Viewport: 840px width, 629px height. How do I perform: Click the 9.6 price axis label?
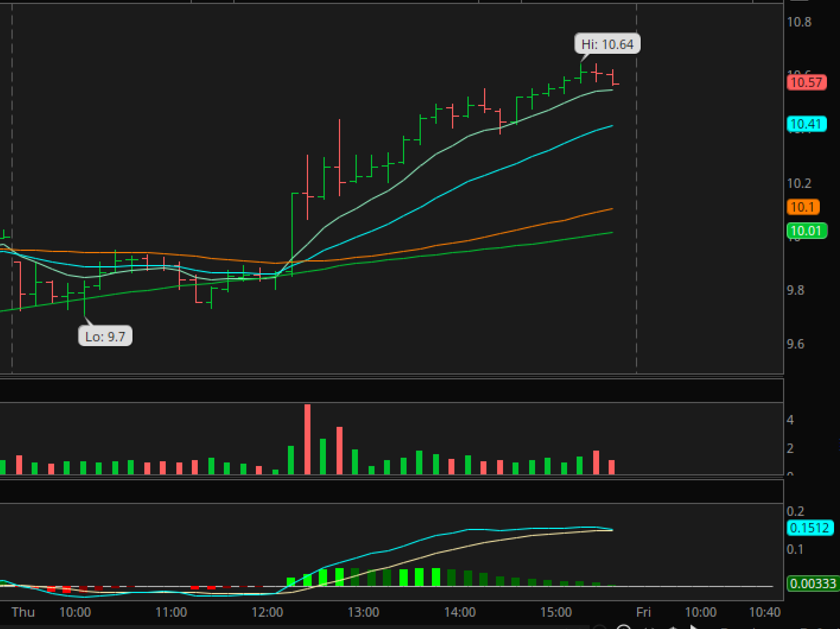click(795, 344)
